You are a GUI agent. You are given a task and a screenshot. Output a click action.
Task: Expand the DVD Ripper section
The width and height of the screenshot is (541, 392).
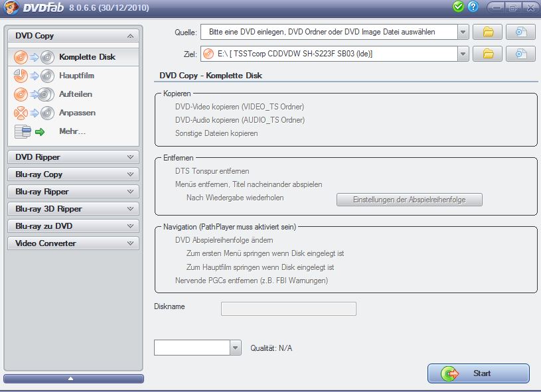point(73,157)
